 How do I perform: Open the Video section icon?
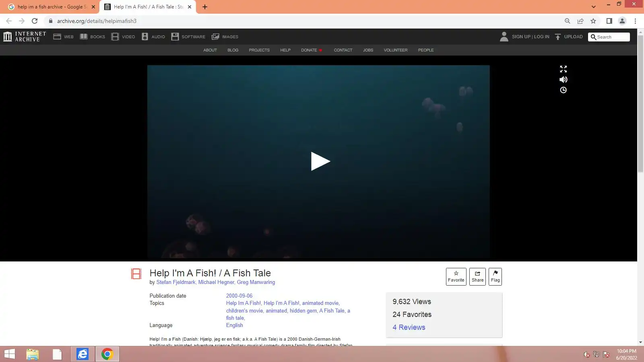(x=115, y=37)
